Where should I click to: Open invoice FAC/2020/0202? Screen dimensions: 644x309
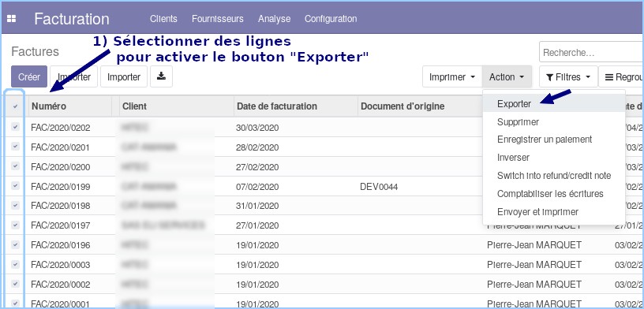[x=60, y=128]
